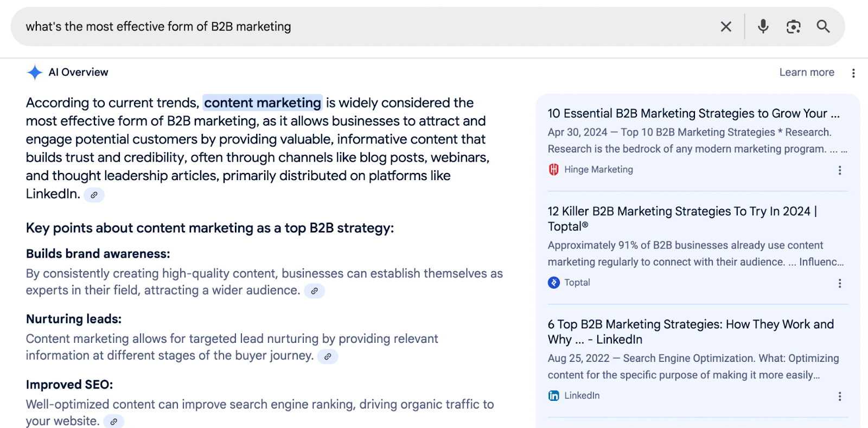This screenshot has height=428, width=868.
Task: Click the source link icon after "LinkedIn."
Action: [x=94, y=195]
